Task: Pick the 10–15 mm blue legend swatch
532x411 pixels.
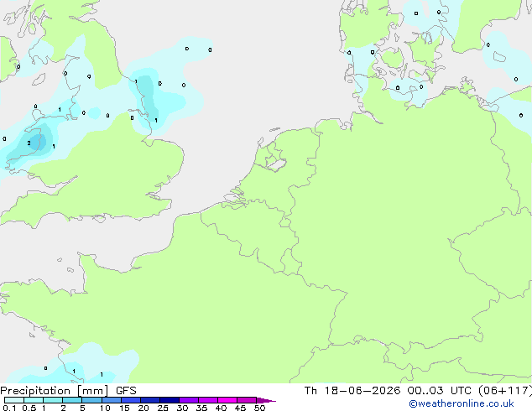Action: 112,400
